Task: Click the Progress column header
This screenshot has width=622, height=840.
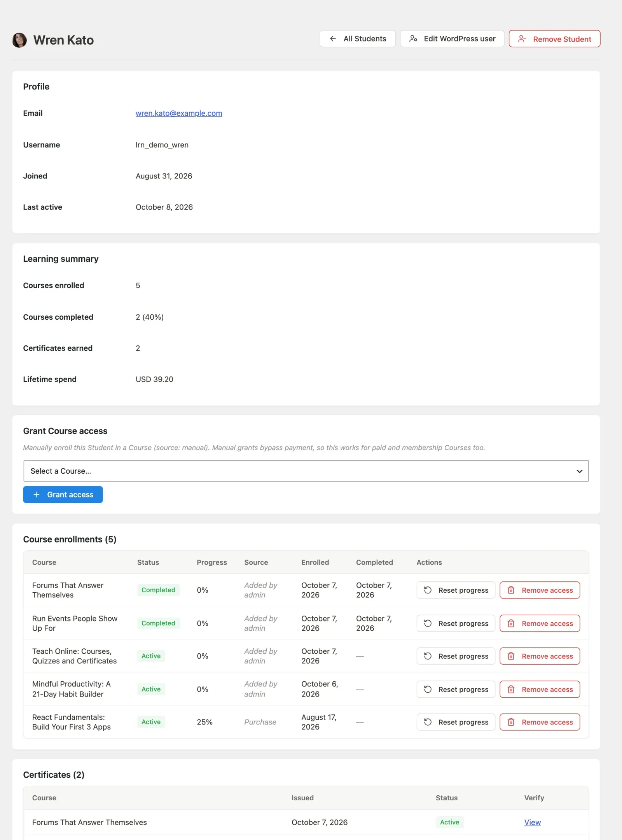Action: click(x=212, y=562)
